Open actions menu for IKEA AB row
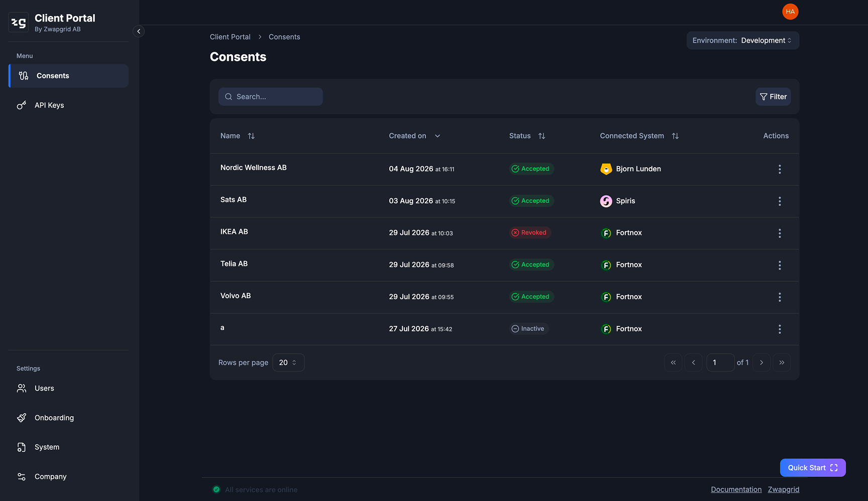The width and height of the screenshot is (868, 501). click(x=780, y=233)
